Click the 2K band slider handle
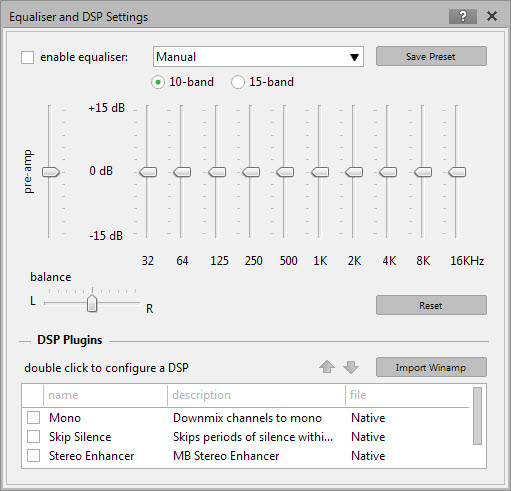Image resolution: width=511 pixels, height=491 pixels. 354,172
